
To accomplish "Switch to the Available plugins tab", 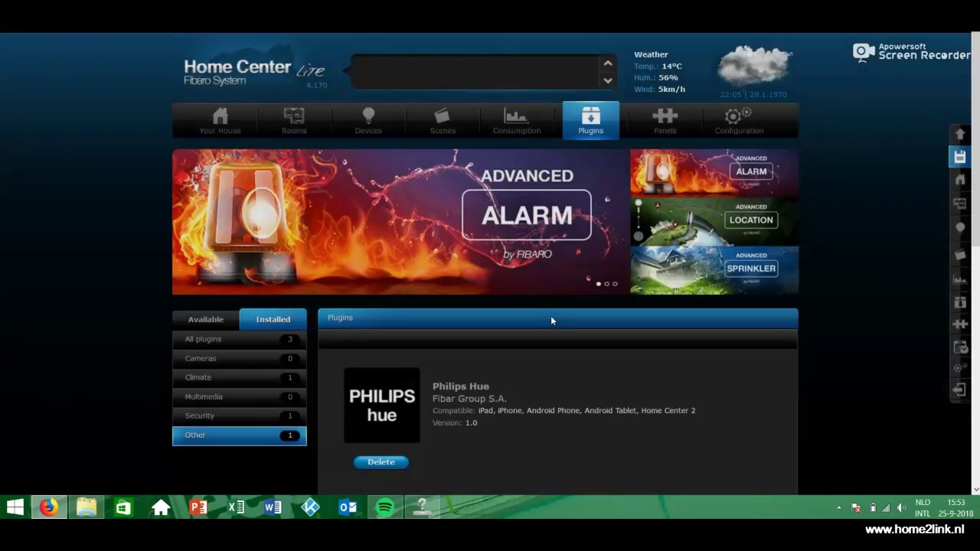I will click(x=206, y=319).
